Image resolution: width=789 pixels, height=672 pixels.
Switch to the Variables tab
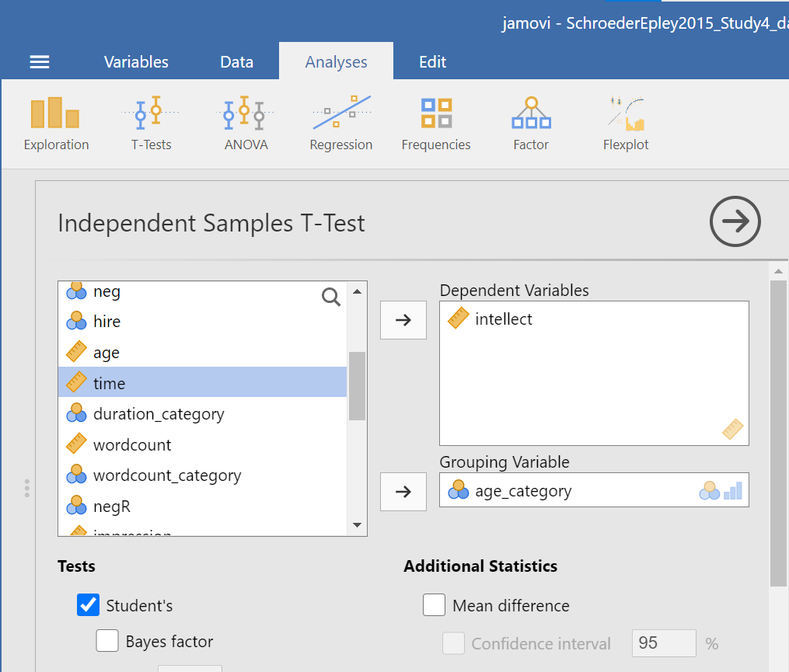coord(136,62)
